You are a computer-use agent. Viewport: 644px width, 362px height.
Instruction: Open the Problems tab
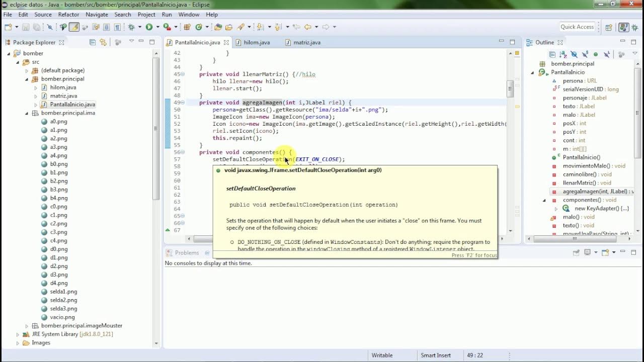pos(187,252)
